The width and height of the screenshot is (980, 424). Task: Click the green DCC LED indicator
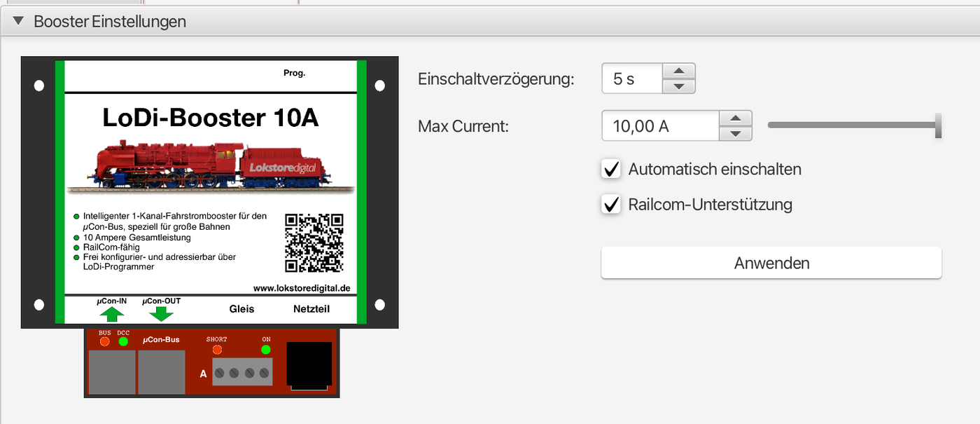(x=123, y=341)
